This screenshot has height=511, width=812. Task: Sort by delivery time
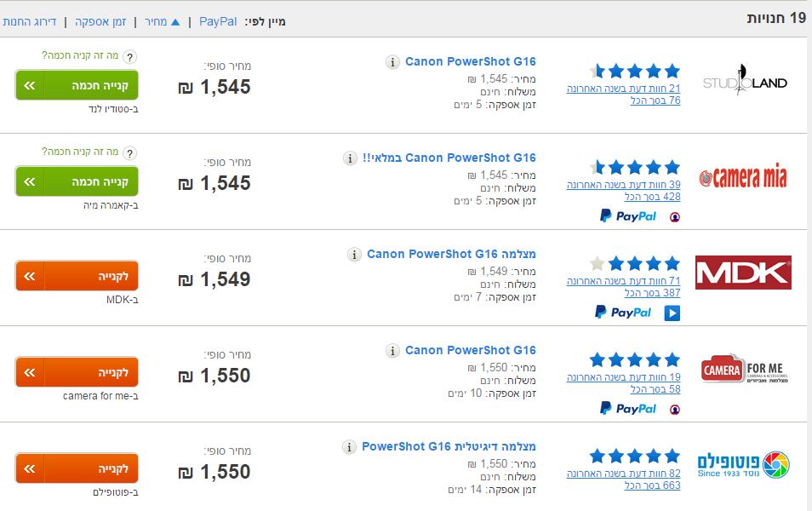[x=100, y=21]
